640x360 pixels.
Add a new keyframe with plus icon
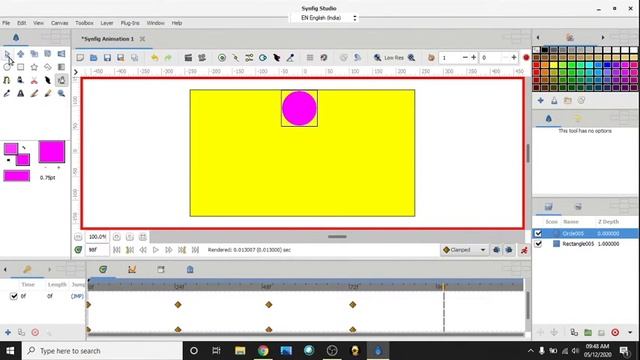click(x=8, y=332)
